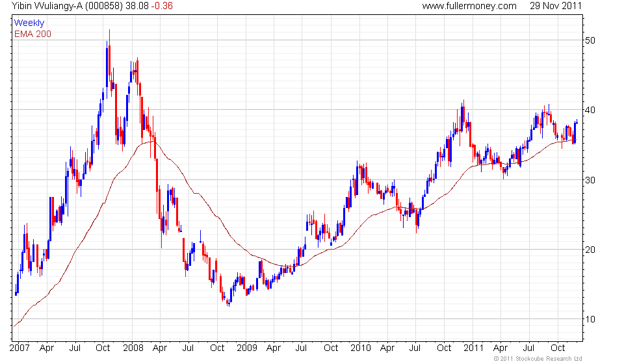Select the blue Weekly label
The image size is (637, 364).
coord(29,23)
